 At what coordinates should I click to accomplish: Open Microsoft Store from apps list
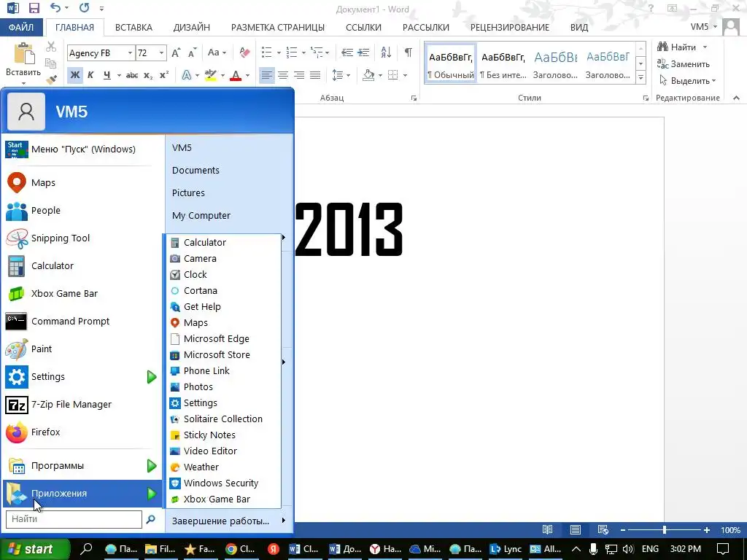[224, 355]
